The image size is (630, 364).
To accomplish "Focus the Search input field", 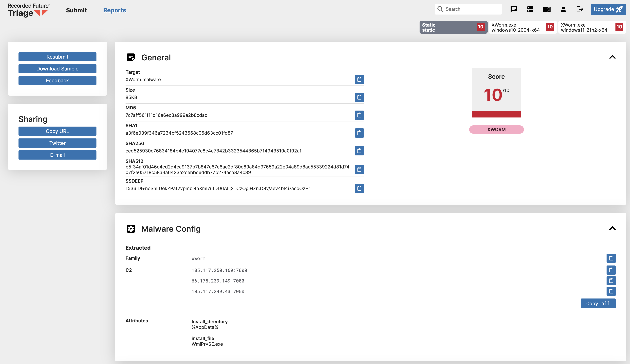I will (x=471, y=9).
